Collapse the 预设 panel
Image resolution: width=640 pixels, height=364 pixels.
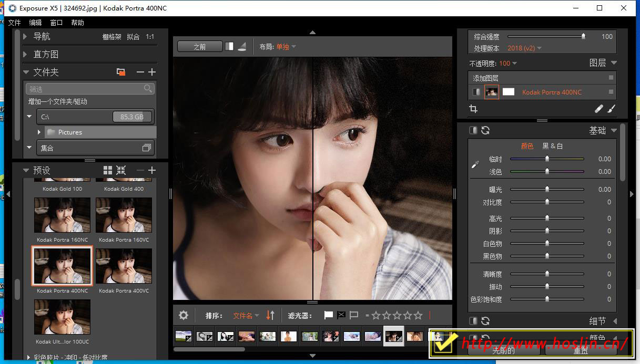tap(26, 170)
